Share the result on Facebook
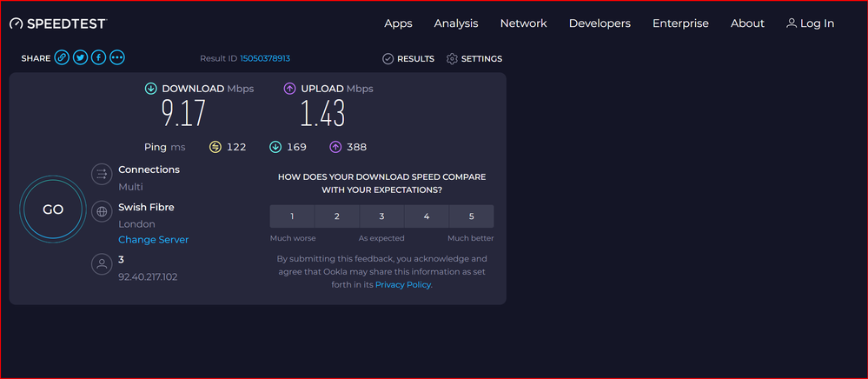 click(x=98, y=57)
